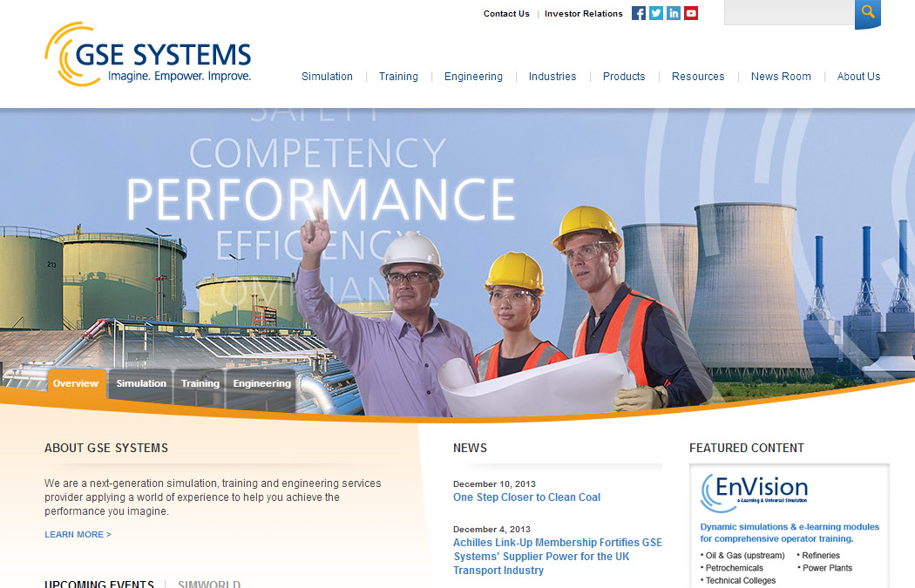Open the Simulation navigation menu
Image resolution: width=915 pixels, height=588 pixels.
(327, 77)
